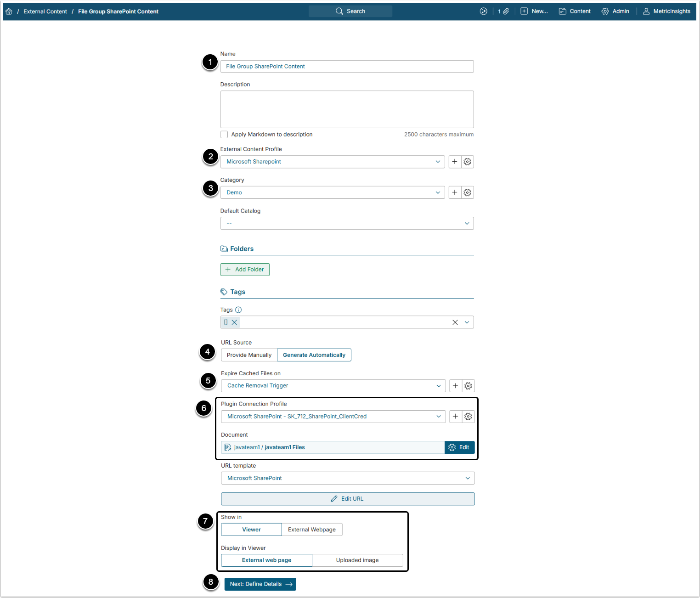Click File Group SharePoint Content breadcrumb
The height and width of the screenshot is (598, 700).
coord(119,11)
